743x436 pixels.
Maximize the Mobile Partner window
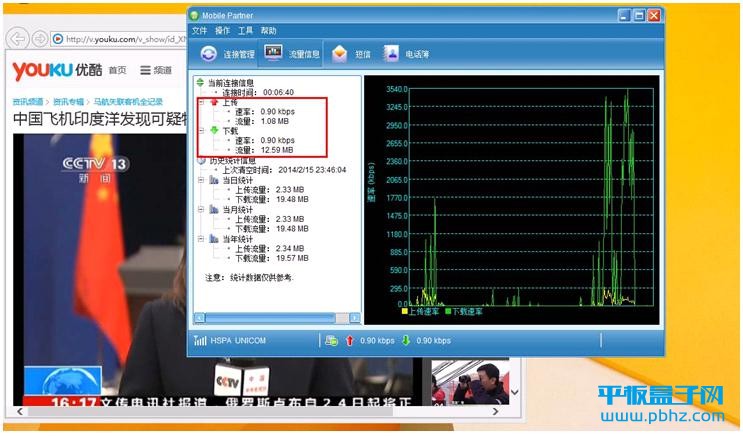pos(639,16)
